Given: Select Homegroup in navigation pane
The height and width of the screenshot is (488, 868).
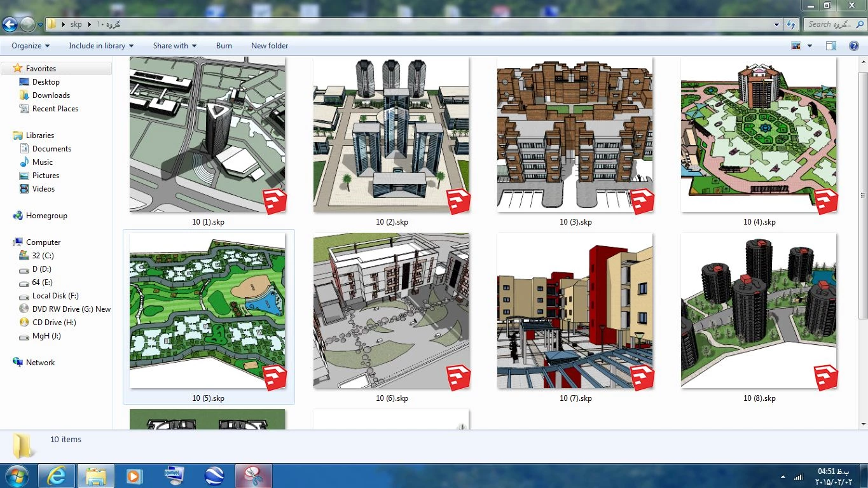Looking at the screenshot, I should 46,216.
